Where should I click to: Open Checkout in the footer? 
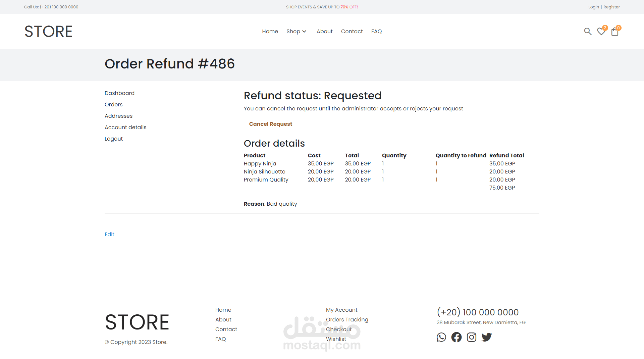coord(339,329)
